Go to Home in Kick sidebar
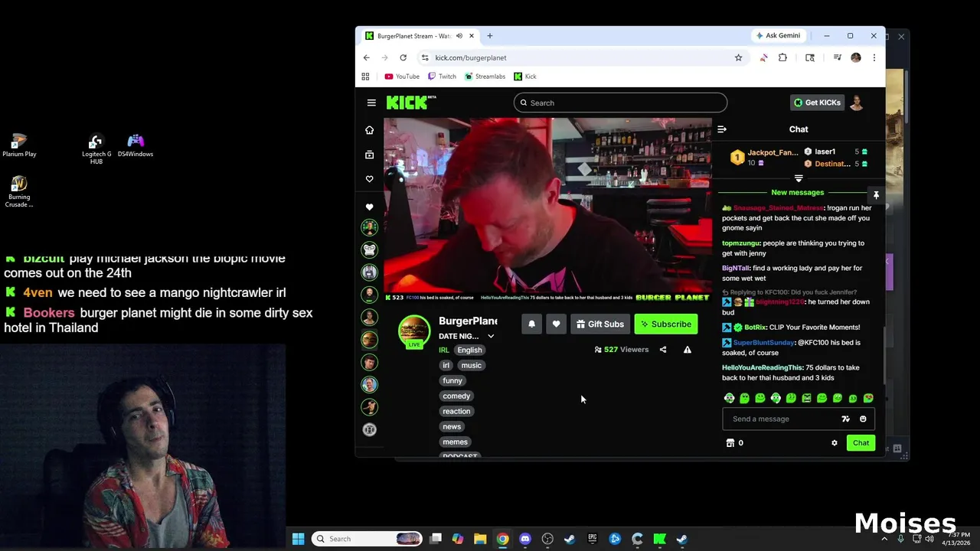The width and height of the screenshot is (980, 551). pyautogui.click(x=370, y=130)
